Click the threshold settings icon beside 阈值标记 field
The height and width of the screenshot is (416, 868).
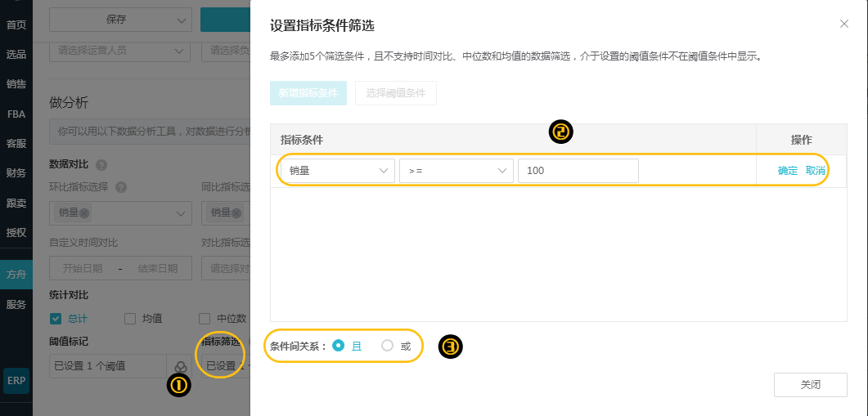[180, 366]
